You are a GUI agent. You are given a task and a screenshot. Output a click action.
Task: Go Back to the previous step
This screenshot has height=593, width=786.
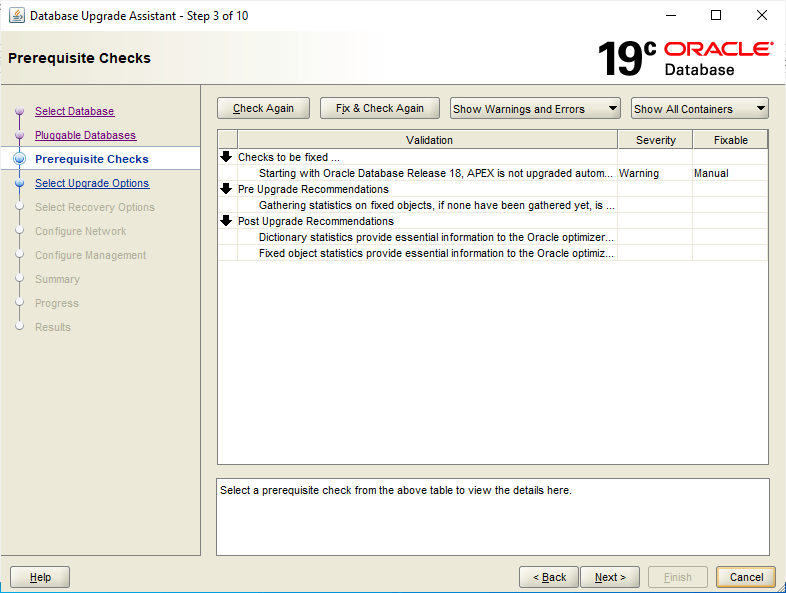549,577
